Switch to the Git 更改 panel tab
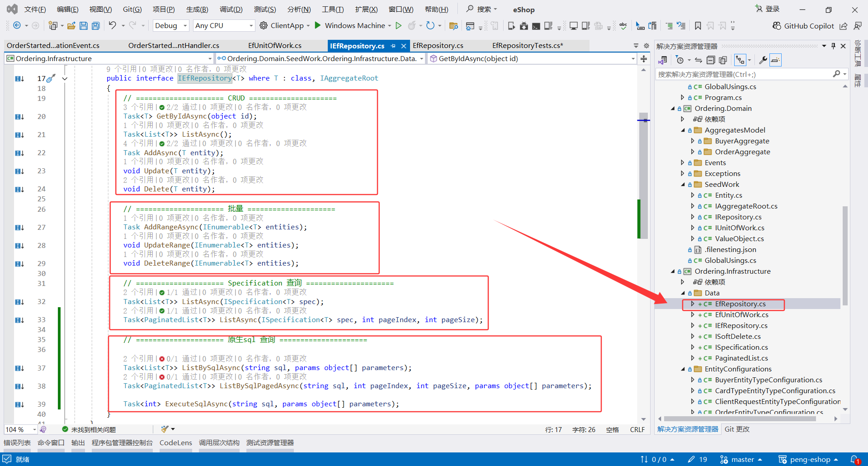Screen dimensions: 868x466 pos(737,429)
